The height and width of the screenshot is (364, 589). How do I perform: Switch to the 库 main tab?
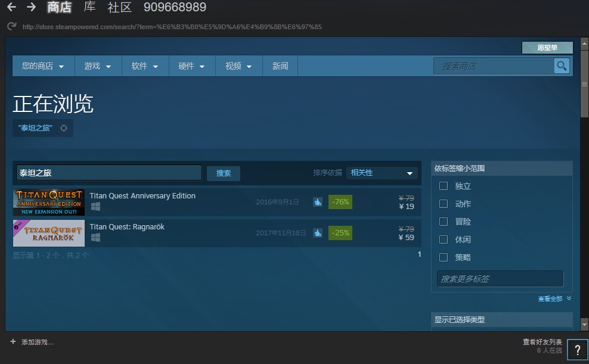[x=89, y=7]
